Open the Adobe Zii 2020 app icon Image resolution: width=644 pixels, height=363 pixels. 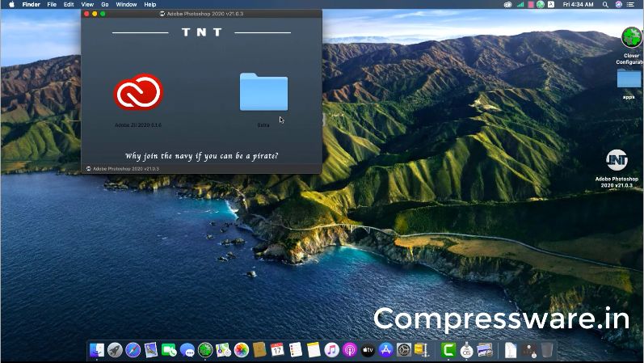pyautogui.click(x=138, y=92)
